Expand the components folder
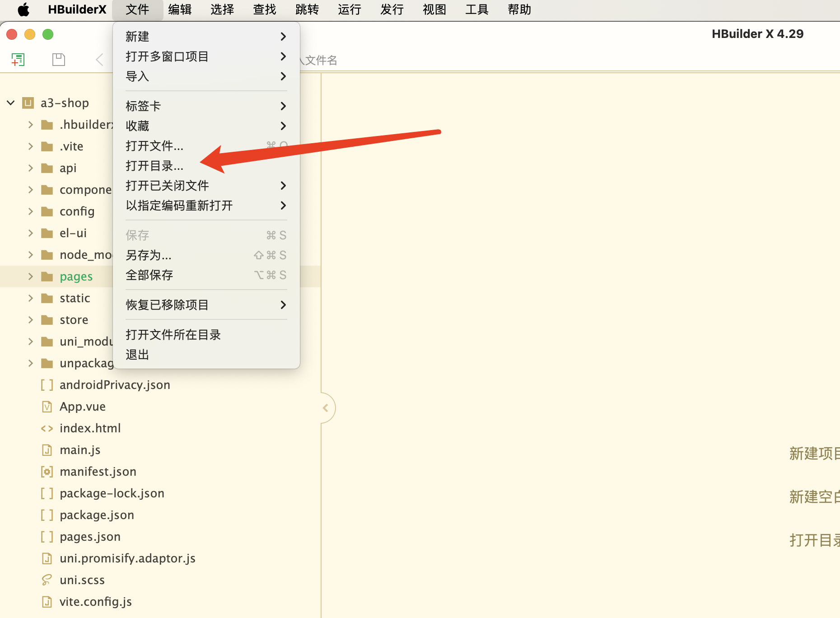 coord(31,190)
